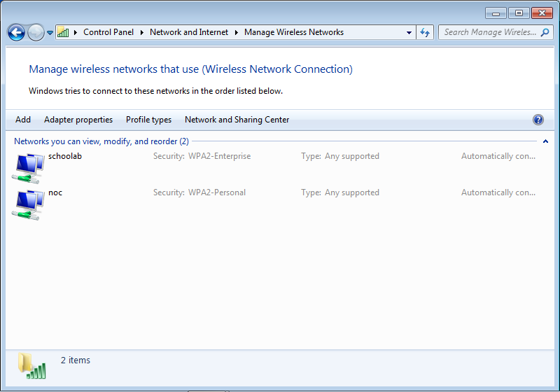This screenshot has width=560, height=392.
Task: Expand arrow before Control Panel breadcrumb
Action: 76,32
